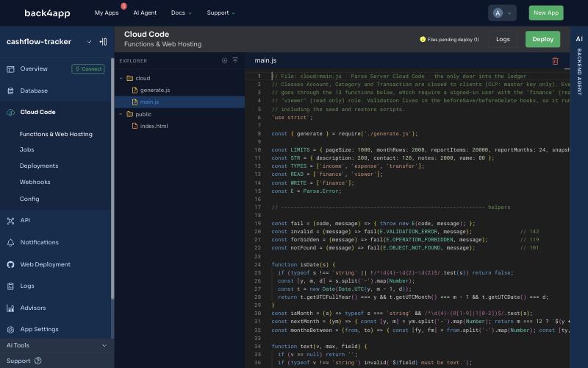Screen dimensions: 588x368
Task: Open the Overview sidebar icon
Action: tap(10, 69)
